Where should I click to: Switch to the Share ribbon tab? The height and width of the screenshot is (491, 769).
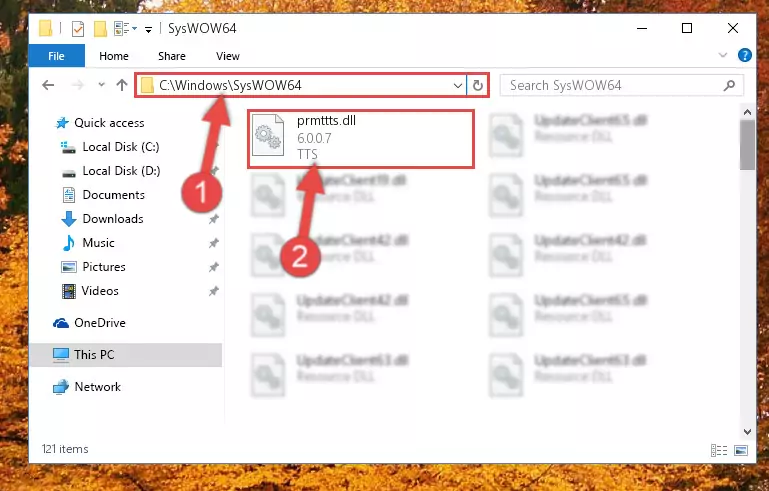(x=172, y=56)
